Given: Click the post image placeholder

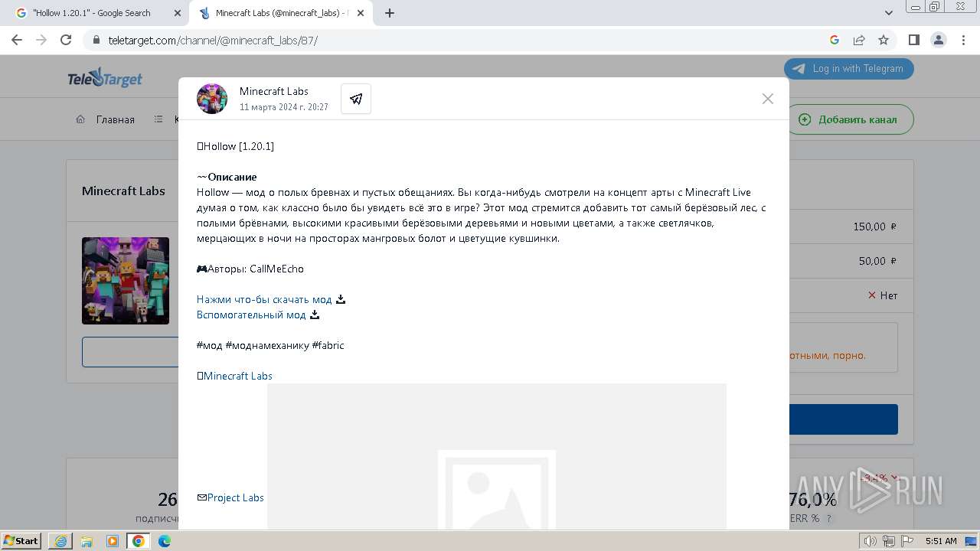Looking at the screenshot, I should click(x=497, y=456).
